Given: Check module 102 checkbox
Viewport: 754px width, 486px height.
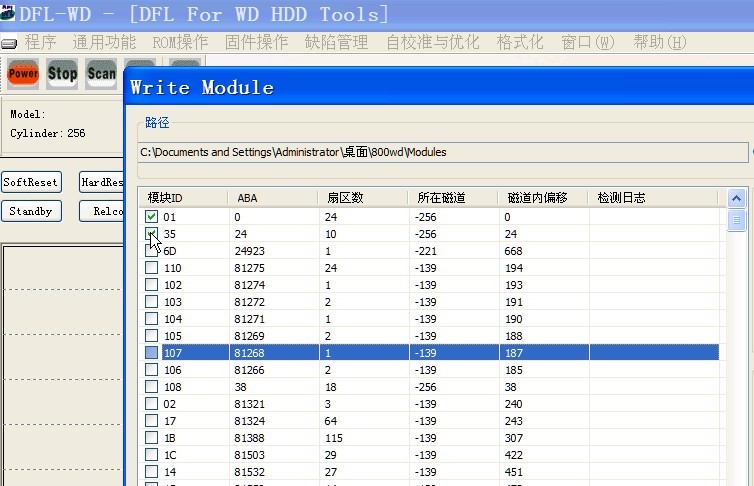Looking at the screenshot, I should 151,285.
